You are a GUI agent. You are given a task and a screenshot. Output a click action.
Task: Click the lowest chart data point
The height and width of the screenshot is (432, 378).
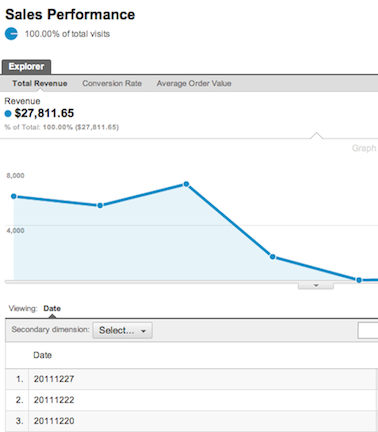[359, 280]
